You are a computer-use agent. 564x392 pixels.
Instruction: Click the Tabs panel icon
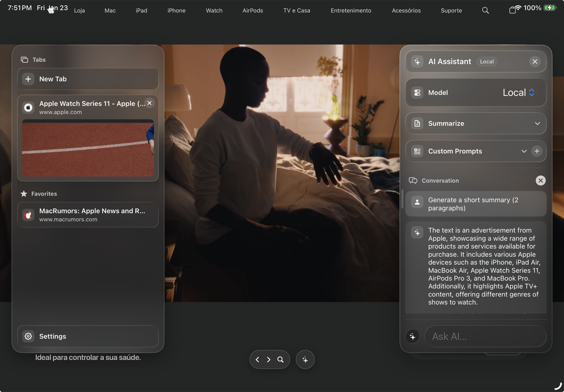pyautogui.click(x=24, y=60)
